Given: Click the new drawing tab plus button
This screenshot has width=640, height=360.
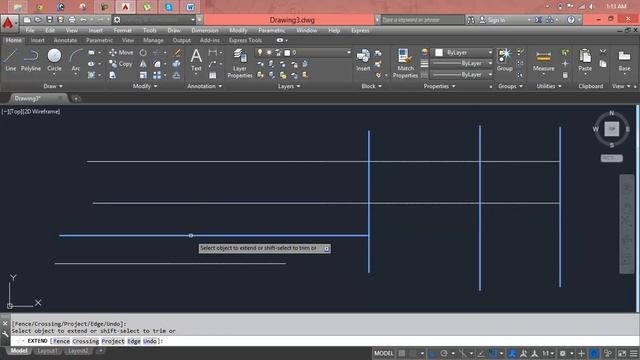Looking at the screenshot, I should click(76, 98).
